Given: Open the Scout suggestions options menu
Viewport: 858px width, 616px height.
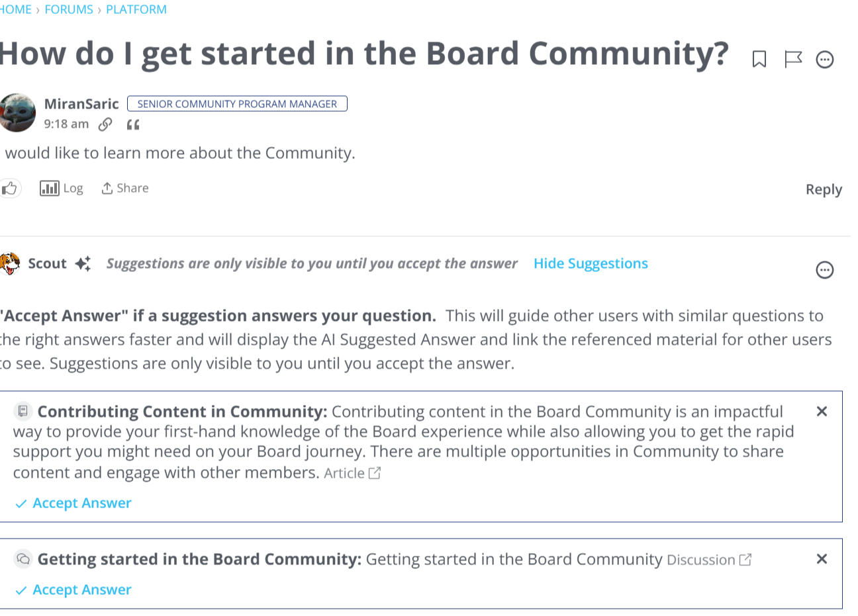Looking at the screenshot, I should 825,270.
